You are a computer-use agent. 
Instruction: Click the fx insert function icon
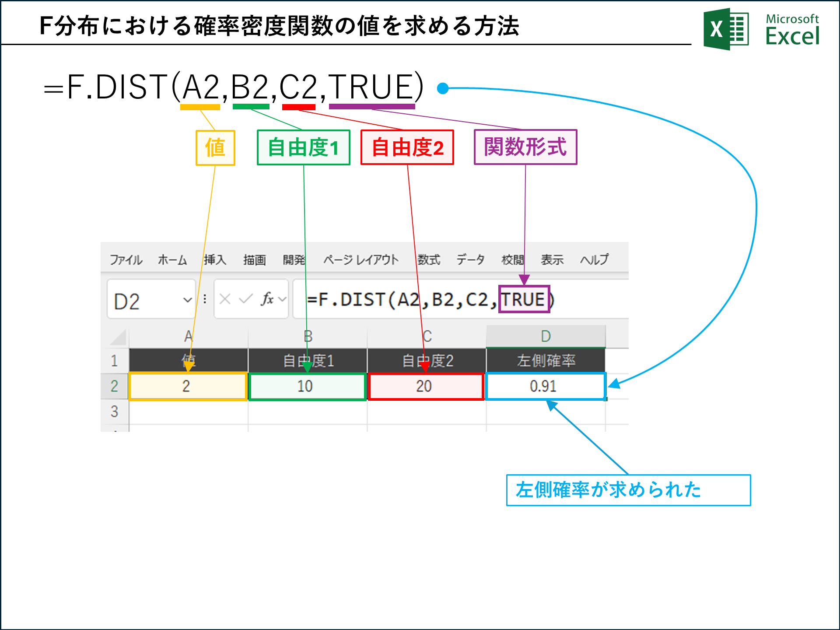click(266, 299)
